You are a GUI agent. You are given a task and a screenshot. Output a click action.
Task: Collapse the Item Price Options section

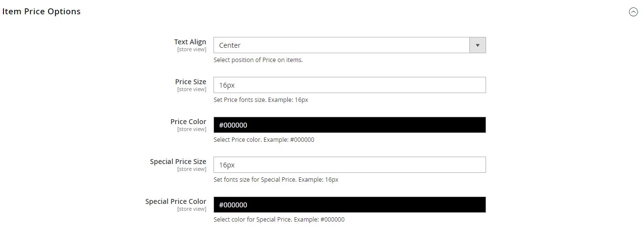633,12
